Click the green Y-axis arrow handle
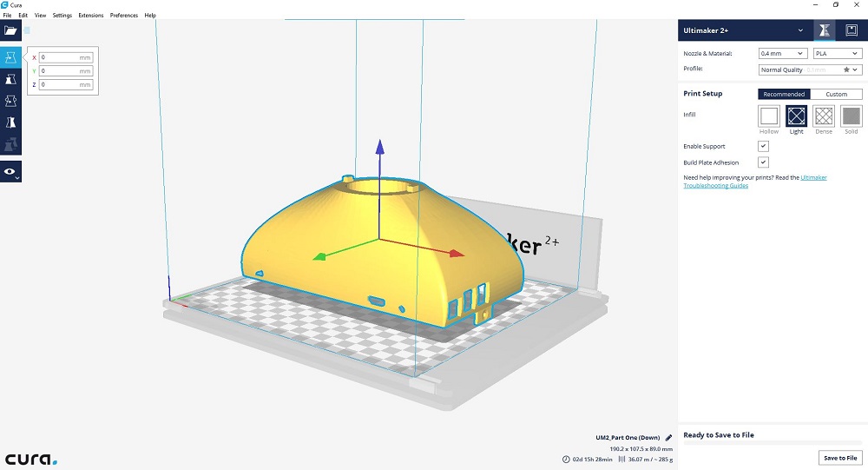This screenshot has height=470, width=868. 319,256
